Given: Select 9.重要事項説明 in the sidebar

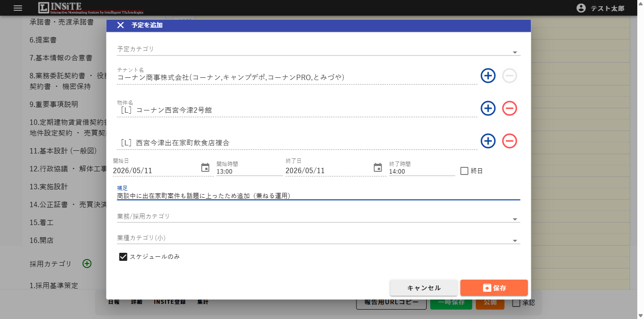Looking at the screenshot, I should [54, 104].
